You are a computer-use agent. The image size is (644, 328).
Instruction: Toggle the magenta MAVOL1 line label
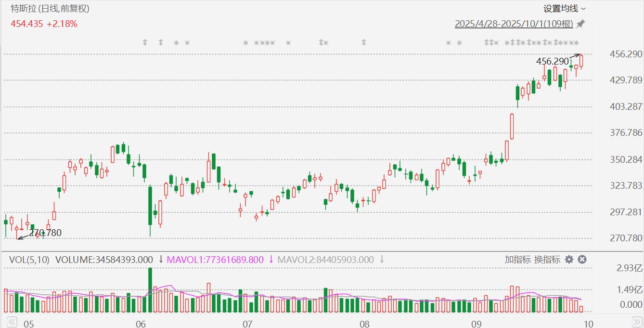coord(215,260)
